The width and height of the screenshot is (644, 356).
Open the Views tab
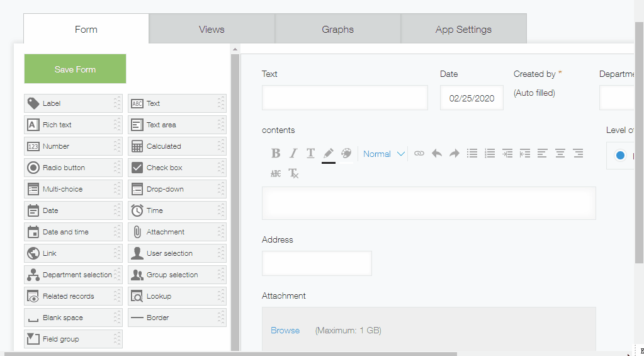(x=212, y=29)
